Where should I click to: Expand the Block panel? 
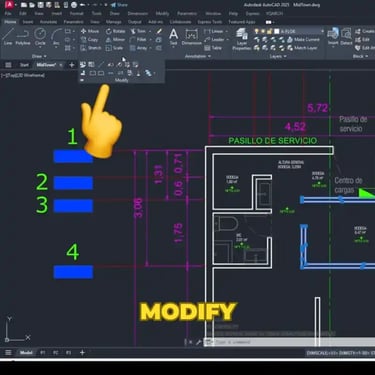360,56
